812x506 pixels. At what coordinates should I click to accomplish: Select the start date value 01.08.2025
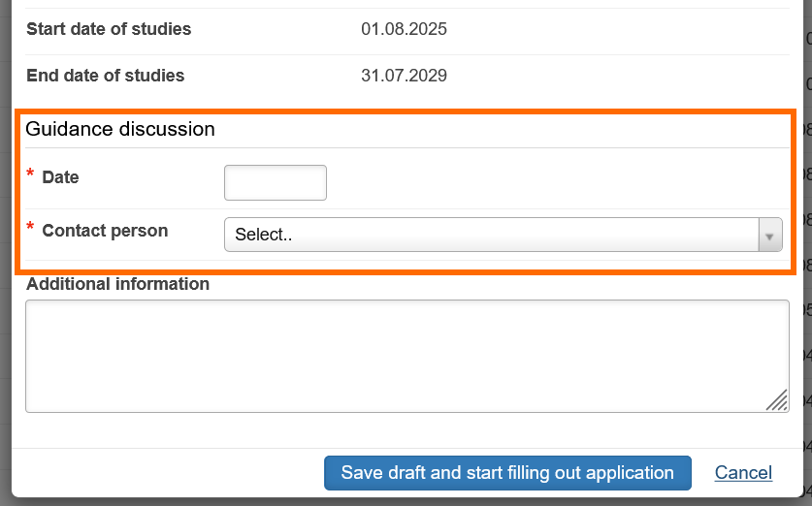coord(404,29)
